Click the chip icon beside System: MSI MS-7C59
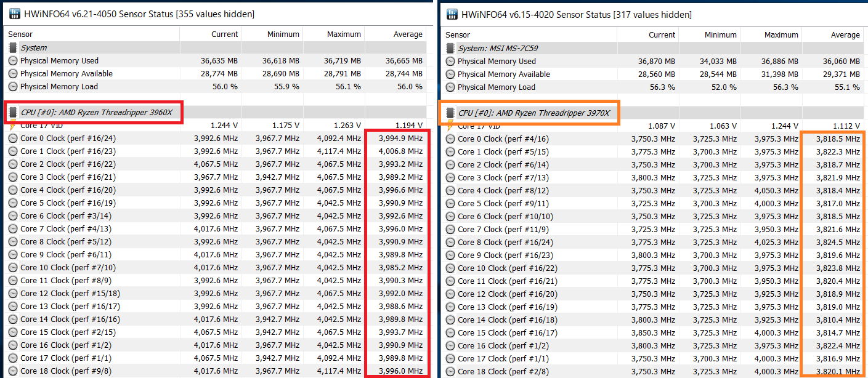 (450, 48)
